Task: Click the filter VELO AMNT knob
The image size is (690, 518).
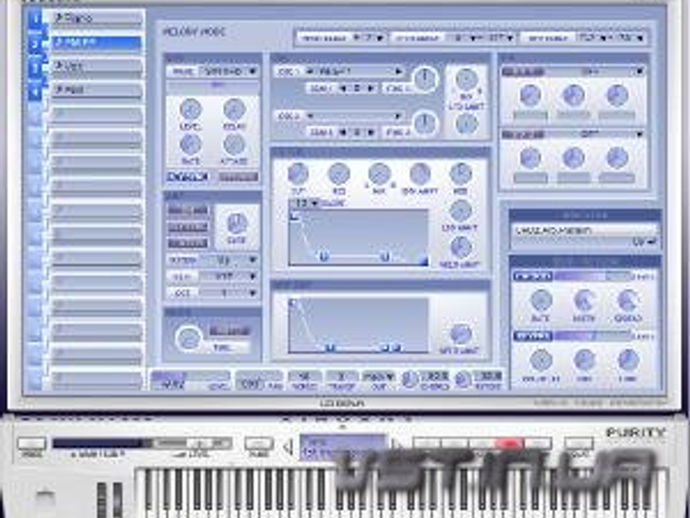Action: (x=460, y=247)
